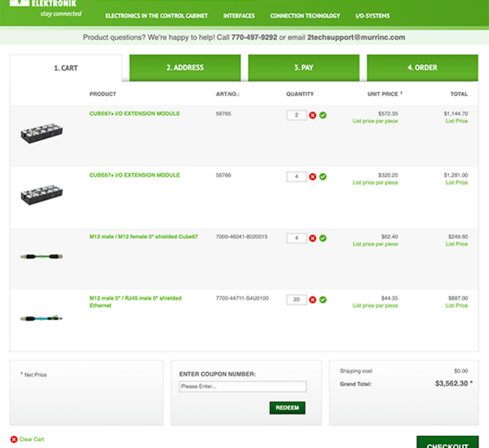The image size is (489, 448).
Task: Click 'List Price' under $1,144.70 total
Action: point(456,121)
